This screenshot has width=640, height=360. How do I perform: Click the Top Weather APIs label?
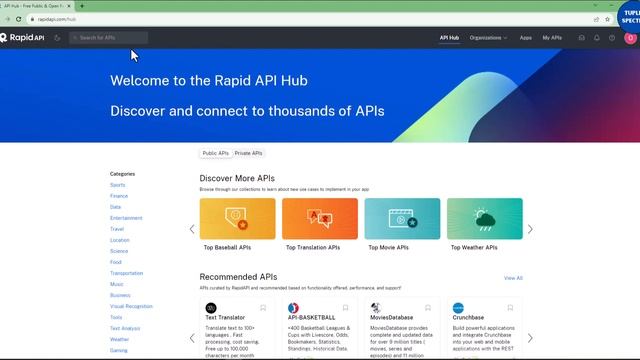[474, 247]
